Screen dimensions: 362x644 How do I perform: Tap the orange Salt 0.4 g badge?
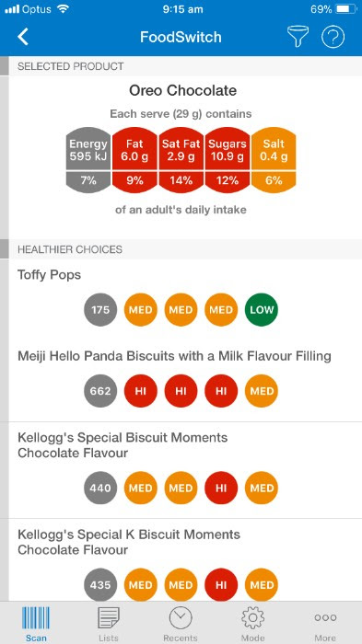(x=274, y=160)
